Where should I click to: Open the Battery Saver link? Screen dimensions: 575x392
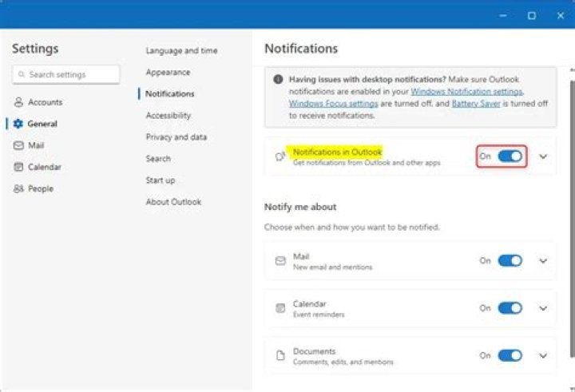point(477,104)
